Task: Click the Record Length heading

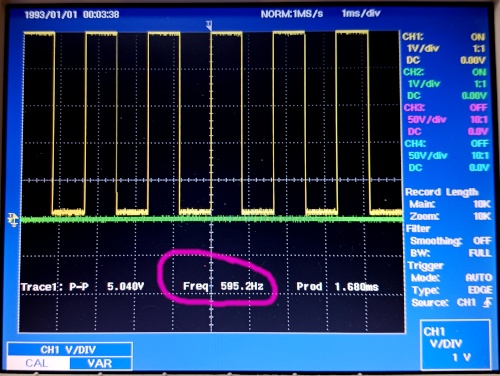Action: tap(442, 192)
